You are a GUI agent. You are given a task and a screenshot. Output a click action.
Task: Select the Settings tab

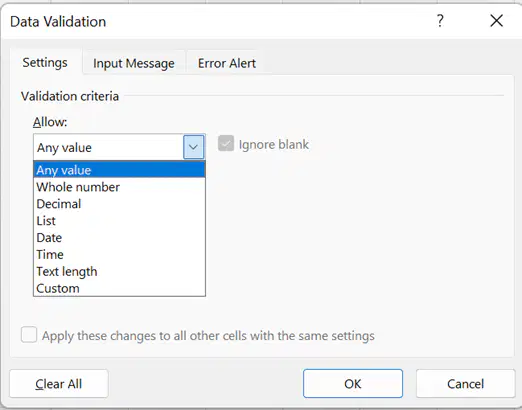tap(45, 62)
